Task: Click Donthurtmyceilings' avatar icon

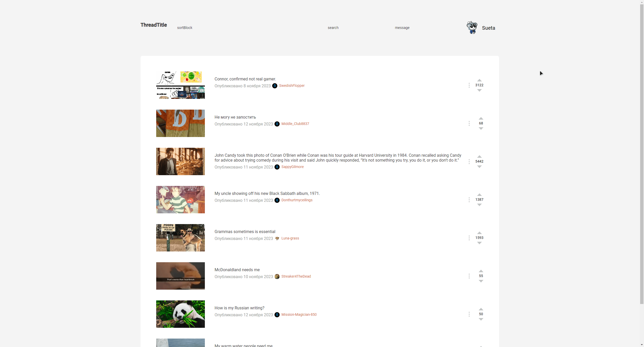Action: (277, 200)
